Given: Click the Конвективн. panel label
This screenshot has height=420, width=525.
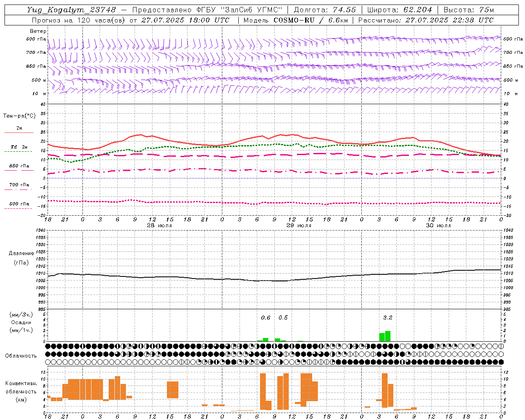Looking at the screenshot, I should point(21,383).
